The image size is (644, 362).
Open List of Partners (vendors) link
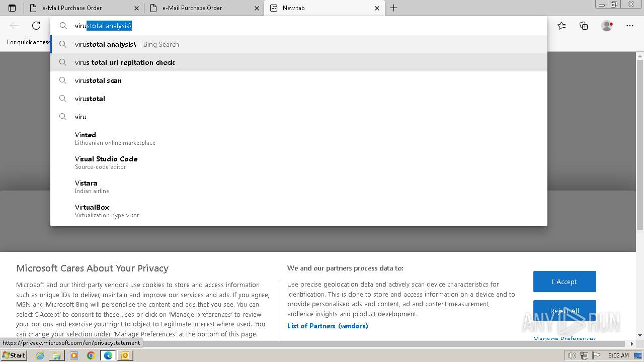[x=328, y=326]
